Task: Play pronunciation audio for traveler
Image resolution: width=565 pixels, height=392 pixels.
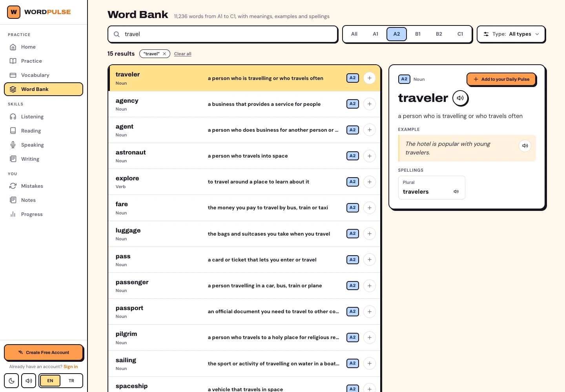Action: (x=460, y=98)
